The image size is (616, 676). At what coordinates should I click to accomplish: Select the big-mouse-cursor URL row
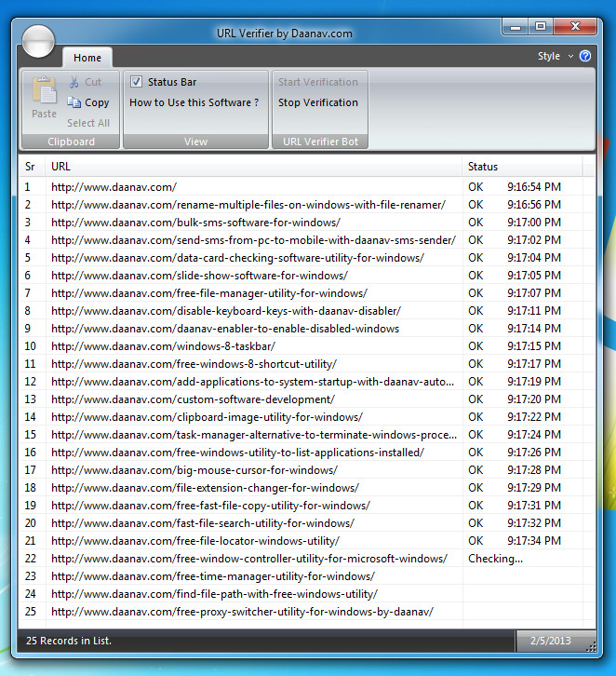pos(307,470)
